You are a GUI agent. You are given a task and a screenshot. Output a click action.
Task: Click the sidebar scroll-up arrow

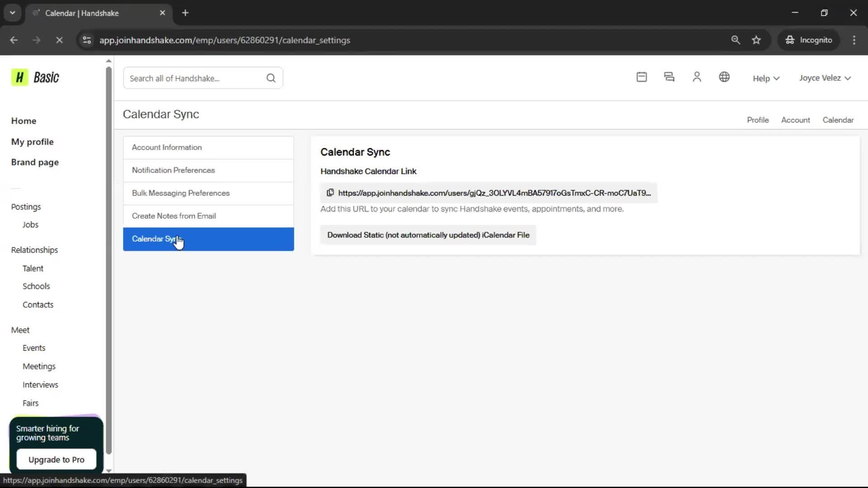tap(108, 61)
